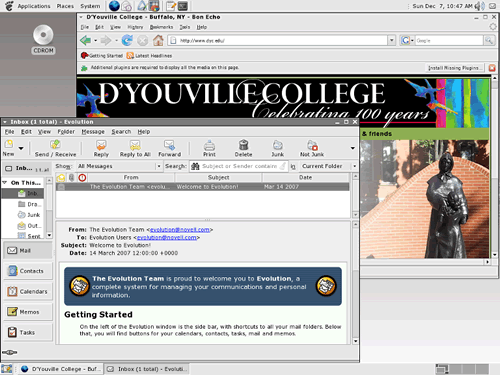Switch to D'Youville College taskbar window
500x375 pixels.
[60, 369]
